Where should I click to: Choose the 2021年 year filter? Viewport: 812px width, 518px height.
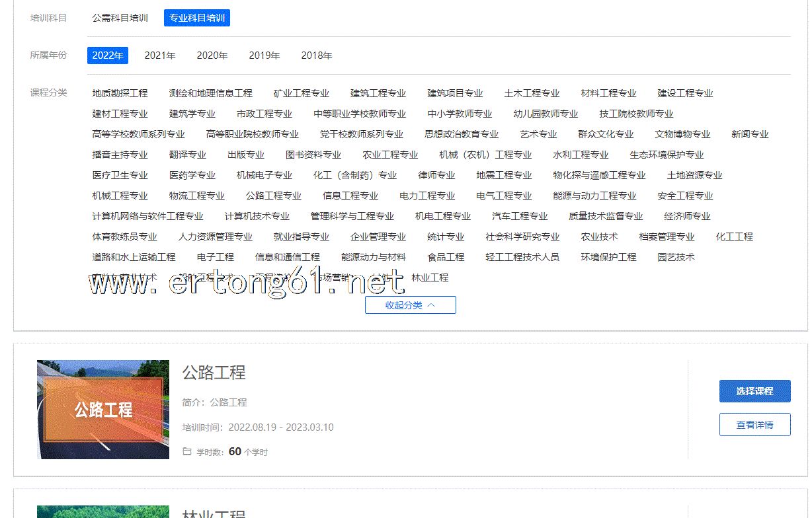pyautogui.click(x=160, y=55)
